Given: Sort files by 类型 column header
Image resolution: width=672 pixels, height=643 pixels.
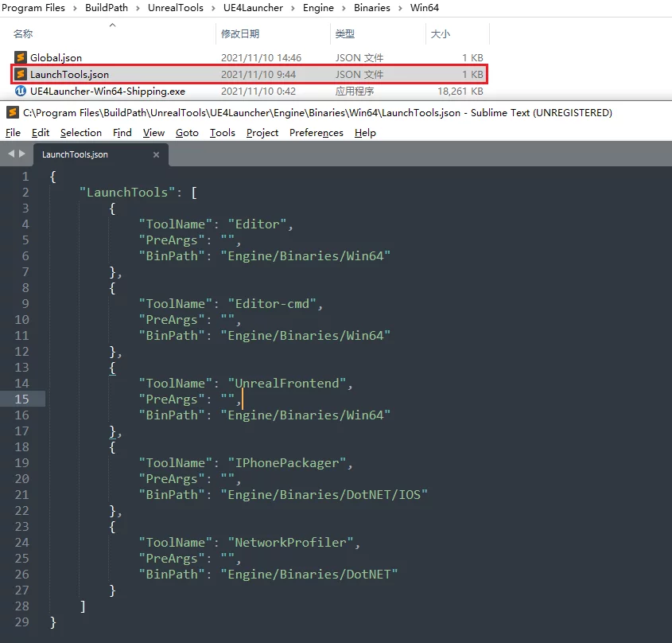Looking at the screenshot, I should click(345, 34).
